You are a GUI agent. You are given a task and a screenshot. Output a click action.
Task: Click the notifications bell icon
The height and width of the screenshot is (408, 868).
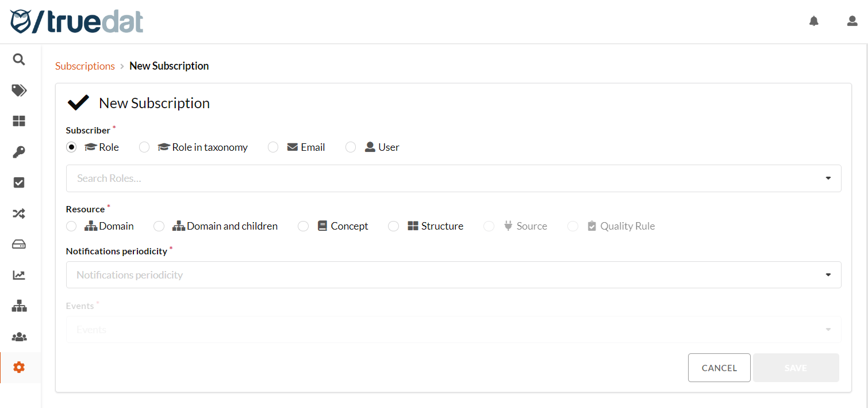(x=813, y=21)
